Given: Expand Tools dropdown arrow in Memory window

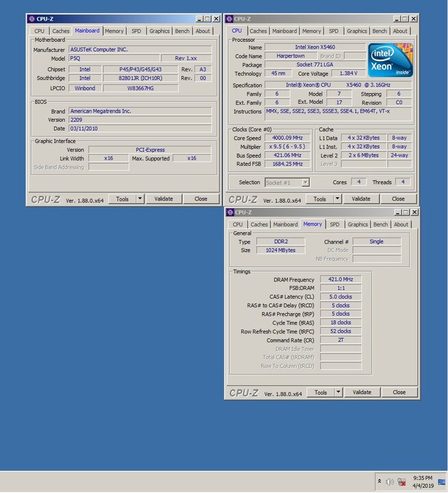Looking at the screenshot, I should 339,392.
